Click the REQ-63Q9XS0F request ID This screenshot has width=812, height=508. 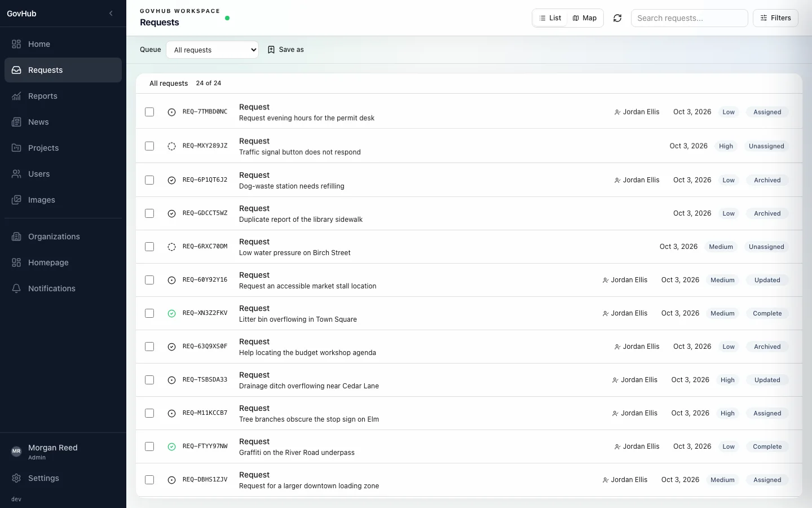tap(205, 347)
